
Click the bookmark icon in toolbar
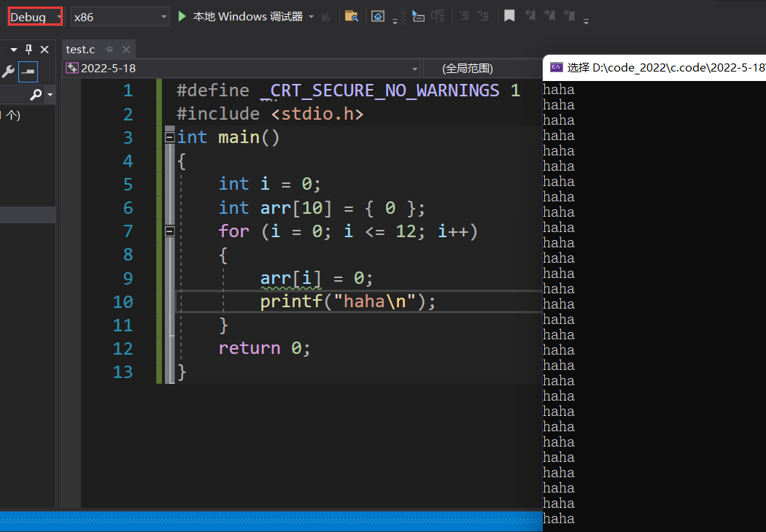[x=509, y=15]
